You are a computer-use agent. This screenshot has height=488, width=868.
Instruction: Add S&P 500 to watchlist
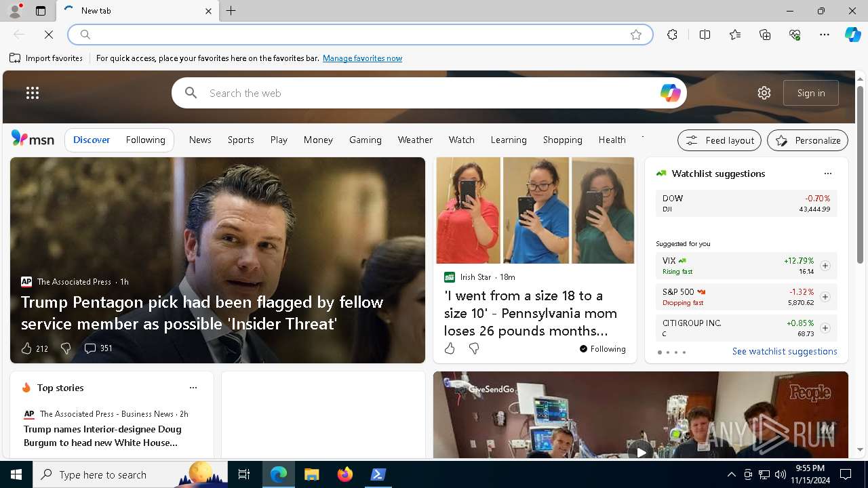[825, 297]
